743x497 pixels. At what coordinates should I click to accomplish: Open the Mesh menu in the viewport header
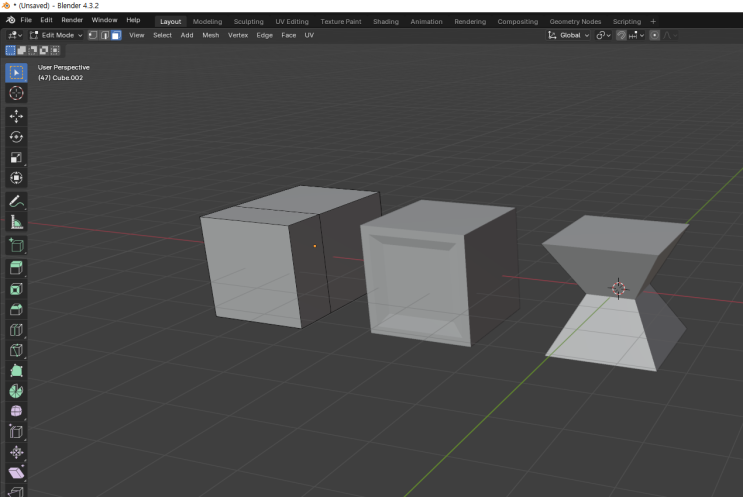click(210, 35)
